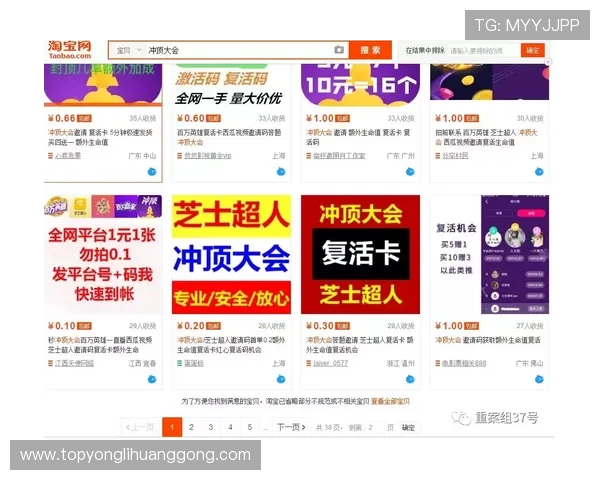Open the shop name link on the 广东 佛山 card
The height and width of the screenshot is (480, 600).
464,363
